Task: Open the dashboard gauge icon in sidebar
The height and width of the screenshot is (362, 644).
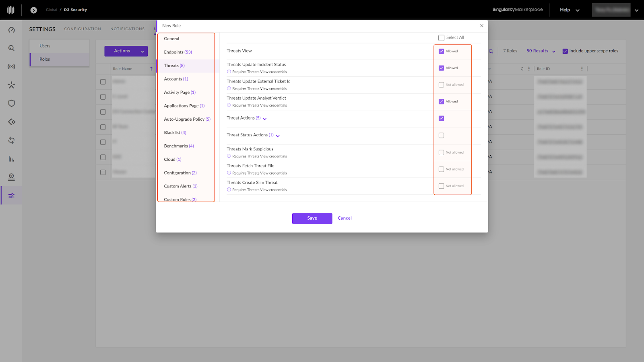Action: coord(11,30)
